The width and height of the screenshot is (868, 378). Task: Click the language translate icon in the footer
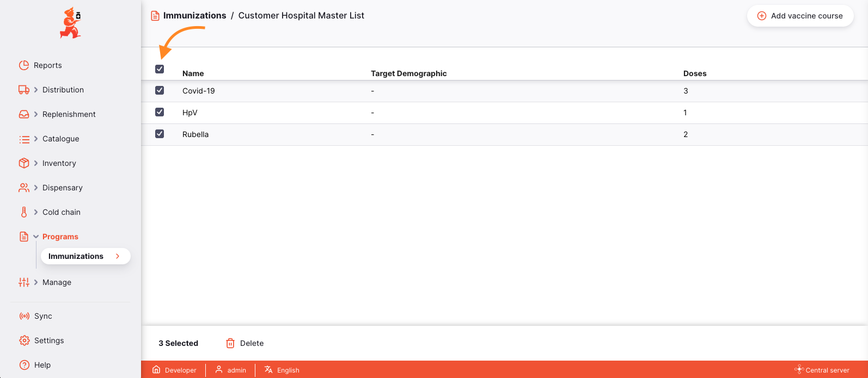(268, 370)
